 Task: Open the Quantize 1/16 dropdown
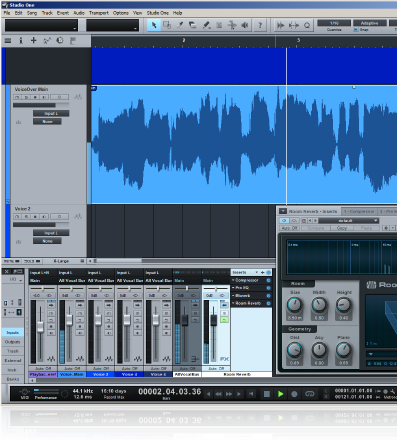(334, 23)
